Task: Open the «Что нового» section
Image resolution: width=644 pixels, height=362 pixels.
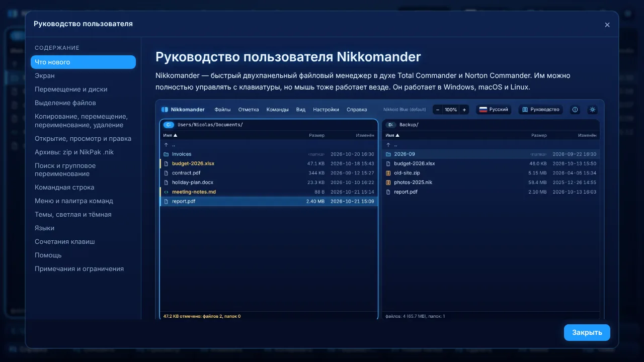Action: [x=83, y=62]
